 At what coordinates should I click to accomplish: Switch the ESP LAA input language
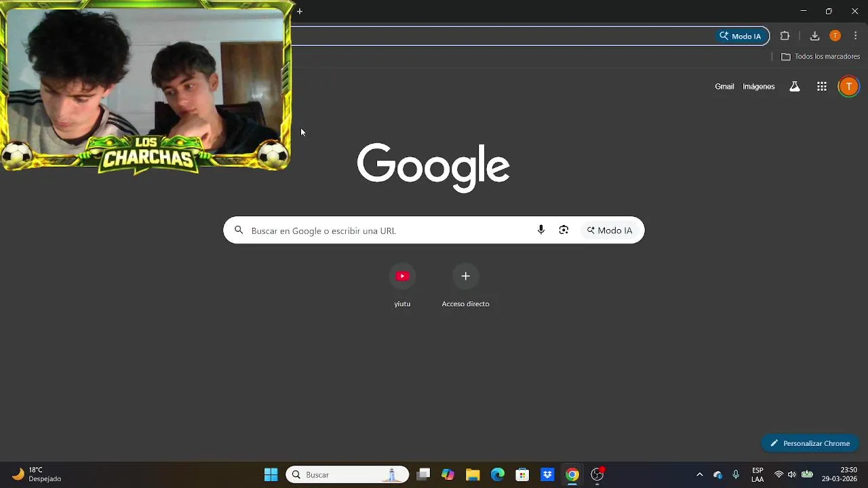[x=757, y=474]
